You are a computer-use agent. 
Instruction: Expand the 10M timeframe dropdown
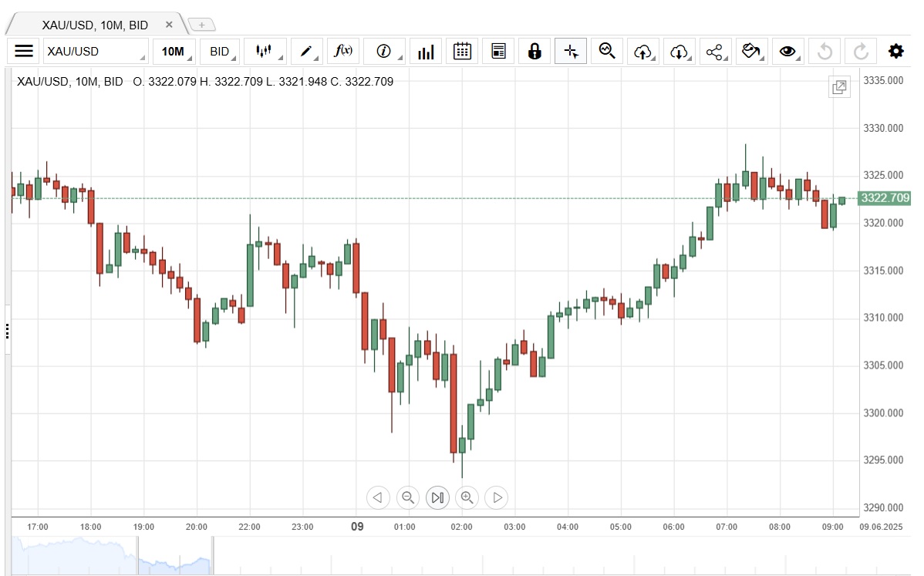point(174,52)
